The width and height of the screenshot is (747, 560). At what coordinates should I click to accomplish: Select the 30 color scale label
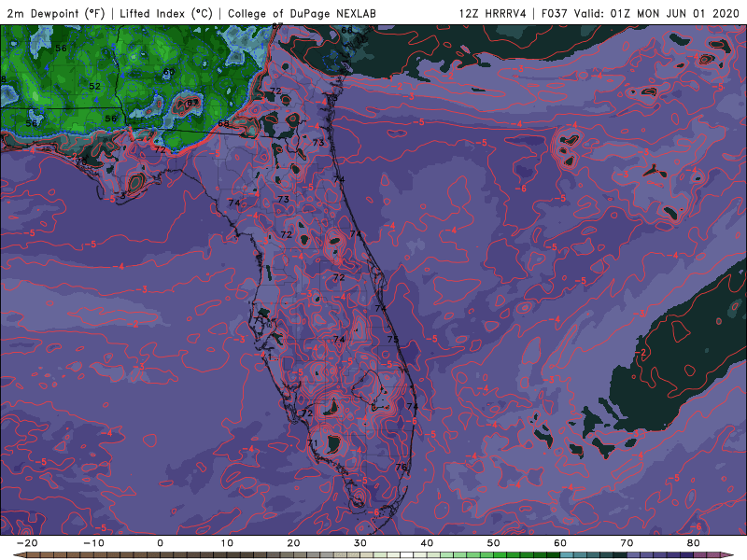point(360,543)
